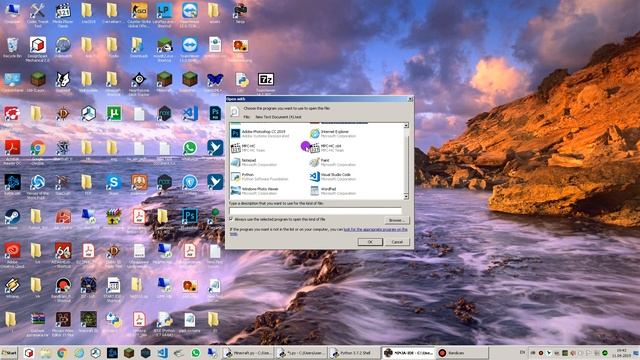Select the Recycle Bin desktop icon
This screenshot has height=360, width=640.
coord(12,48)
